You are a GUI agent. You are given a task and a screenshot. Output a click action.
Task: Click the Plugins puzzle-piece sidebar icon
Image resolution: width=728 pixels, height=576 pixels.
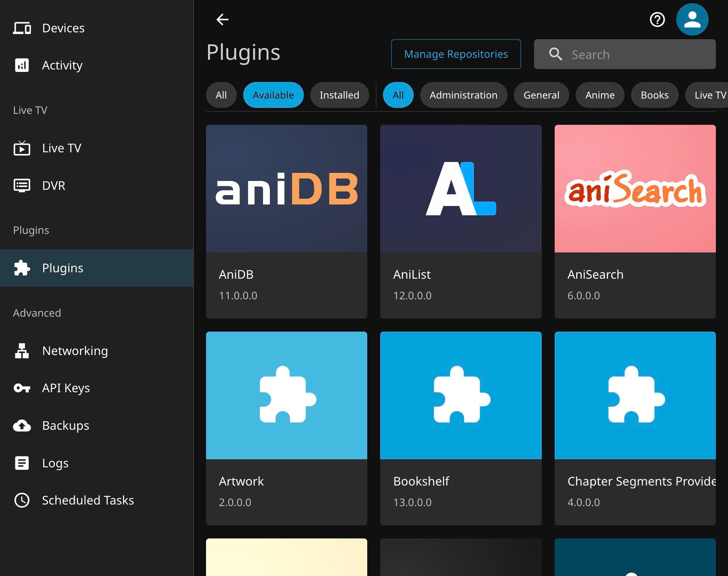point(22,268)
